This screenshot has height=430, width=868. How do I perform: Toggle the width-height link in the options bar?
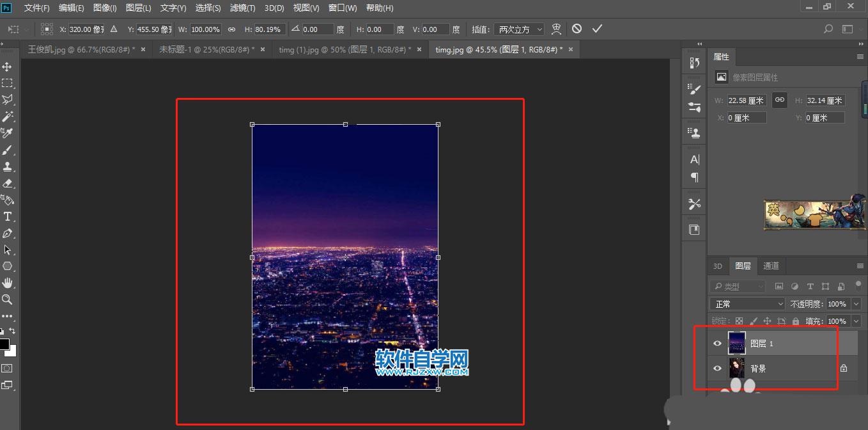[231, 29]
